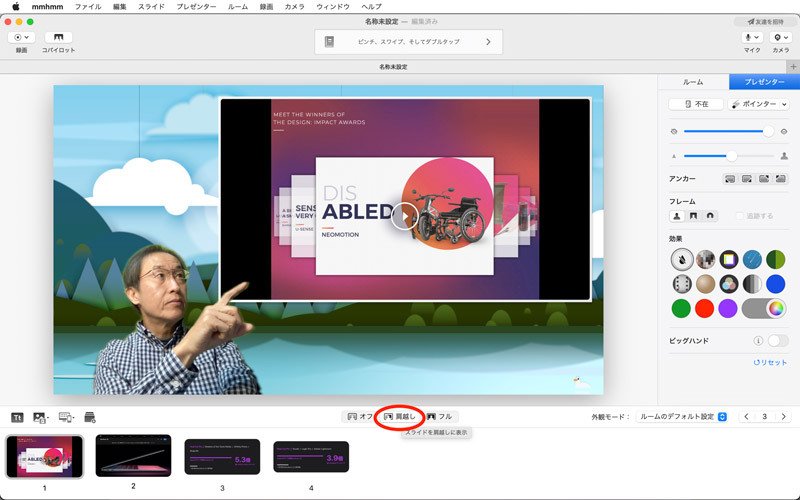Select the second anchor position icon
Viewport: 800px width, 500px height.
(747, 179)
